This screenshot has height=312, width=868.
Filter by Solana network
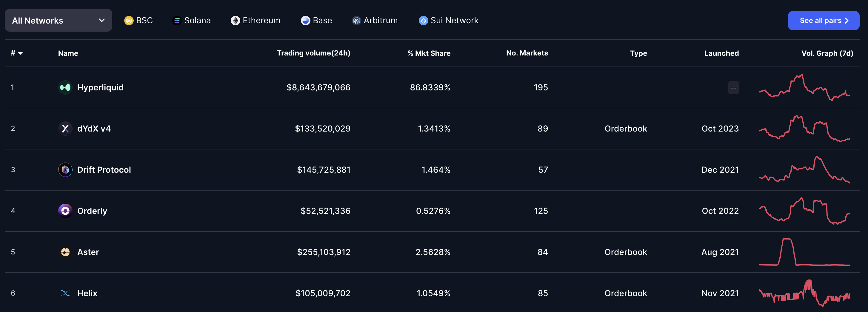coord(191,21)
